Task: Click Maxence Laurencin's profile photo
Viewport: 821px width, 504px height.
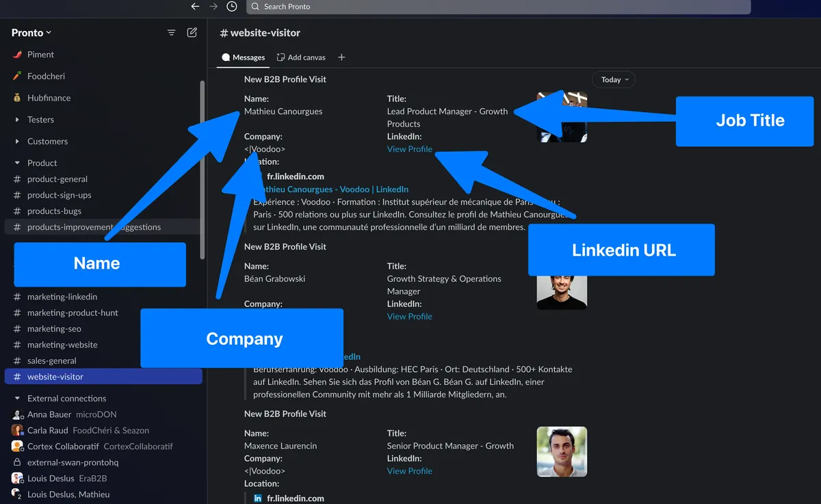Action: click(562, 452)
